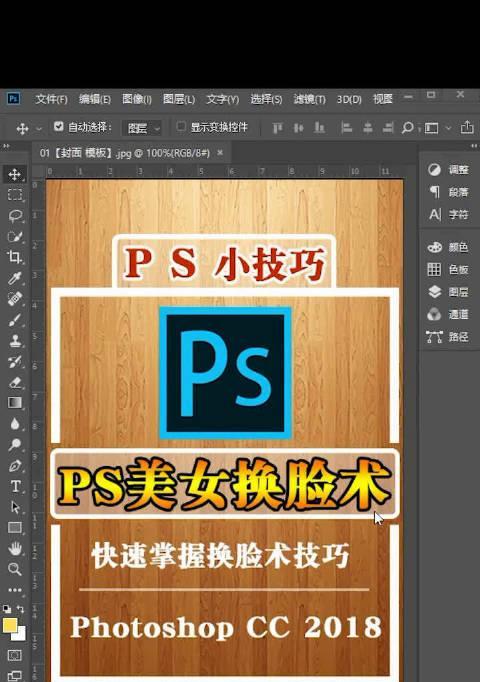This screenshot has height=682, width=480.
Task: Select the Hand tool
Action: click(x=15, y=548)
